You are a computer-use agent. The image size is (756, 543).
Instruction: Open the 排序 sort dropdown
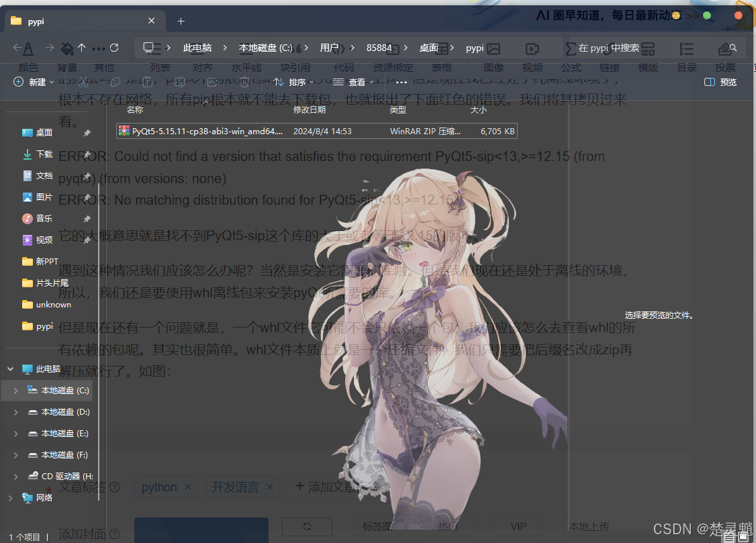click(x=293, y=83)
